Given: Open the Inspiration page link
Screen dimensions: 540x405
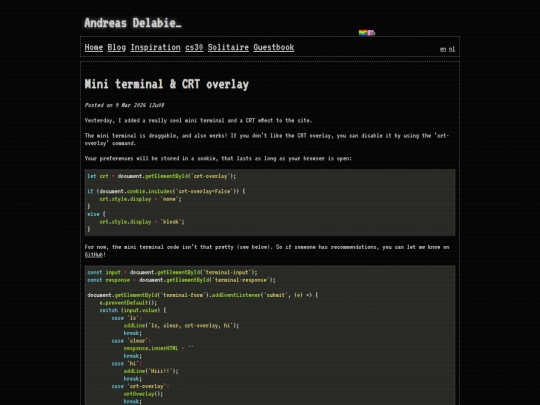Looking at the screenshot, I should point(155,47).
